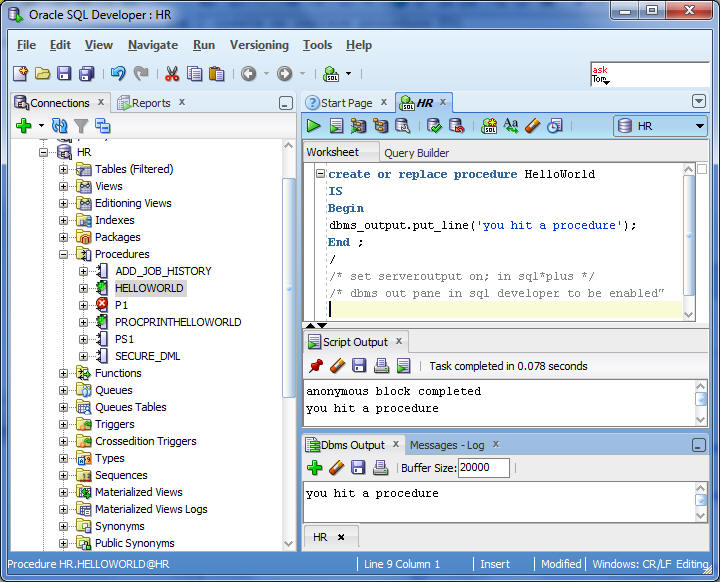
Task: Expand the HELLOWORLD procedure node
Action: [83, 288]
